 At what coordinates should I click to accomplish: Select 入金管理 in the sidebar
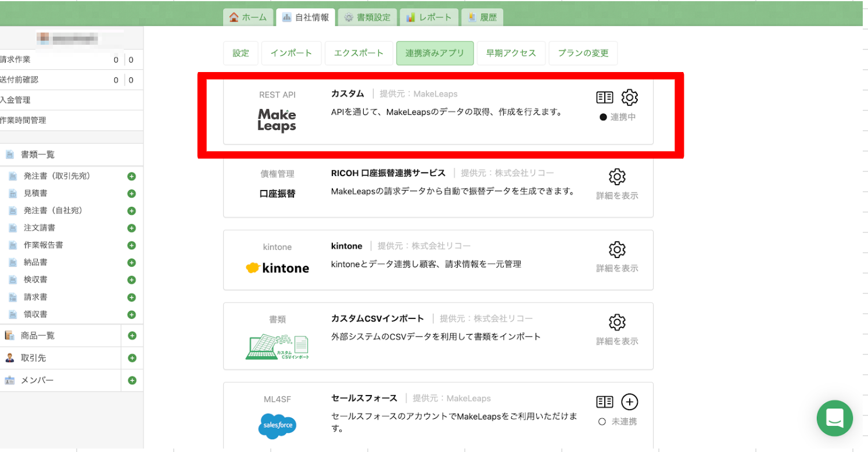16,100
